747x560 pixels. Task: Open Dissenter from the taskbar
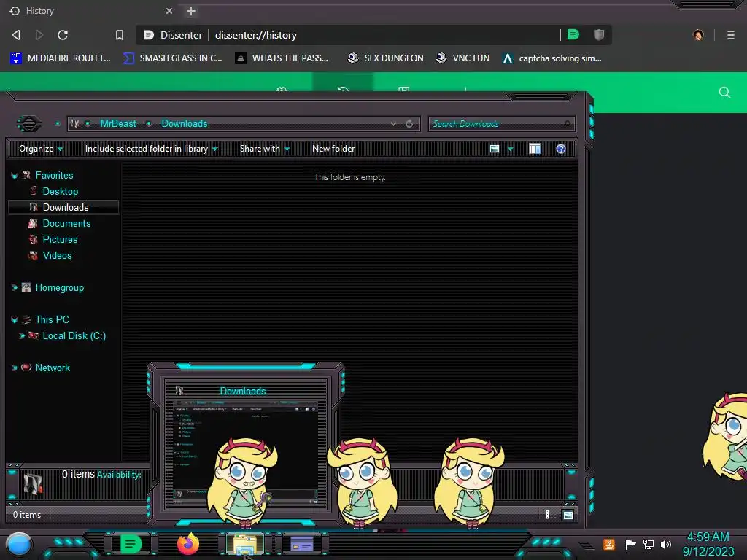[x=131, y=544]
